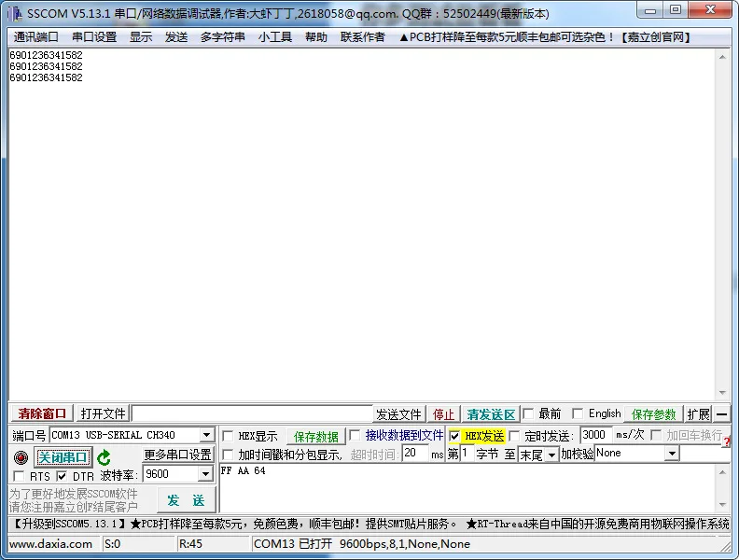Click the send text area with FF AA 64

pos(467,488)
